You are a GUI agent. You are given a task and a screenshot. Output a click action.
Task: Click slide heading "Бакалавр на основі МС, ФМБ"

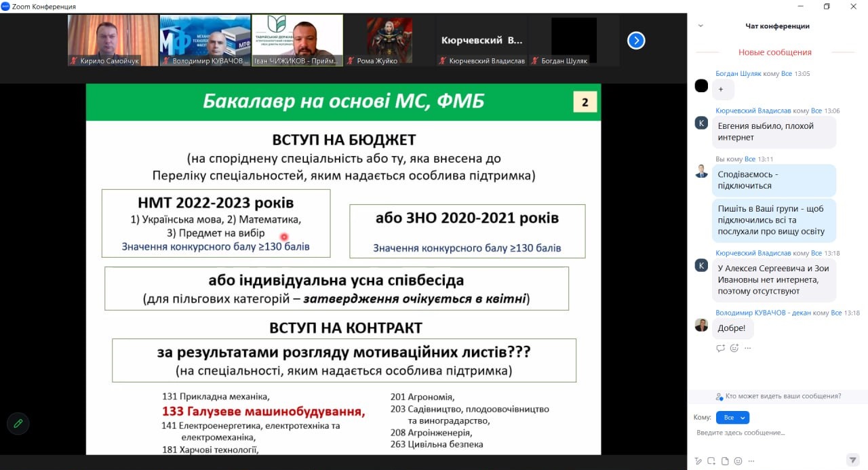[344, 102]
